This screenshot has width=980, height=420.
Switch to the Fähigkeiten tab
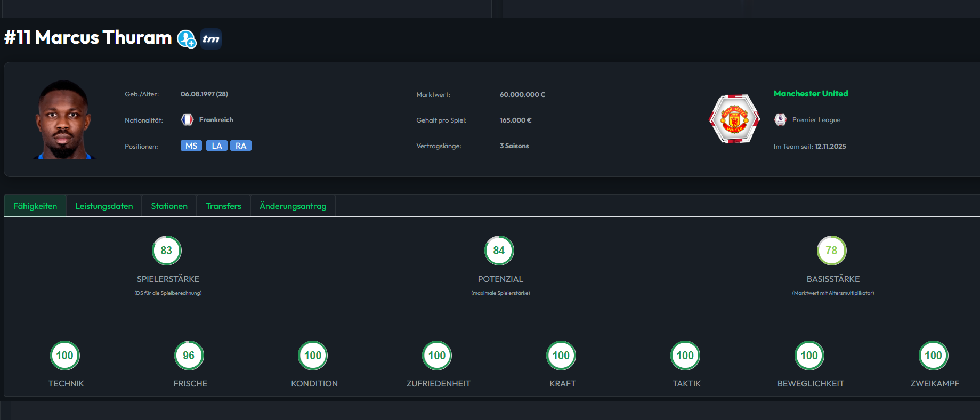pyautogui.click(x=35, y=206)
